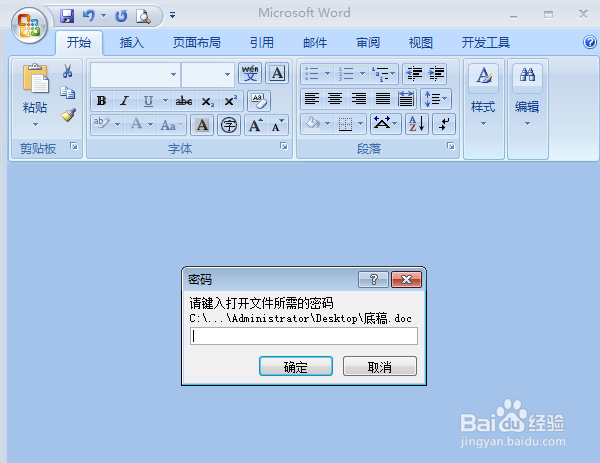Toggle Italic formatting
This screenshot has height=463, width=600.
(124, 101)
